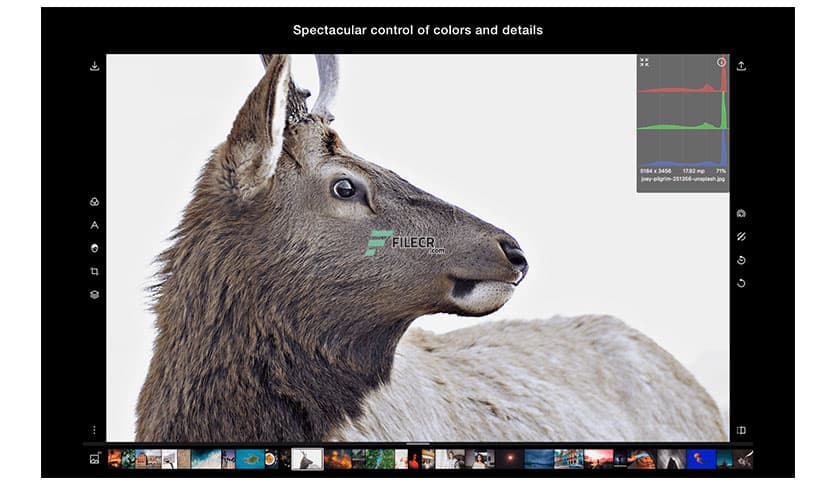Toggle the split compare view icon
Viewport: 836px width, 484px height.
(x=741, y=430)
